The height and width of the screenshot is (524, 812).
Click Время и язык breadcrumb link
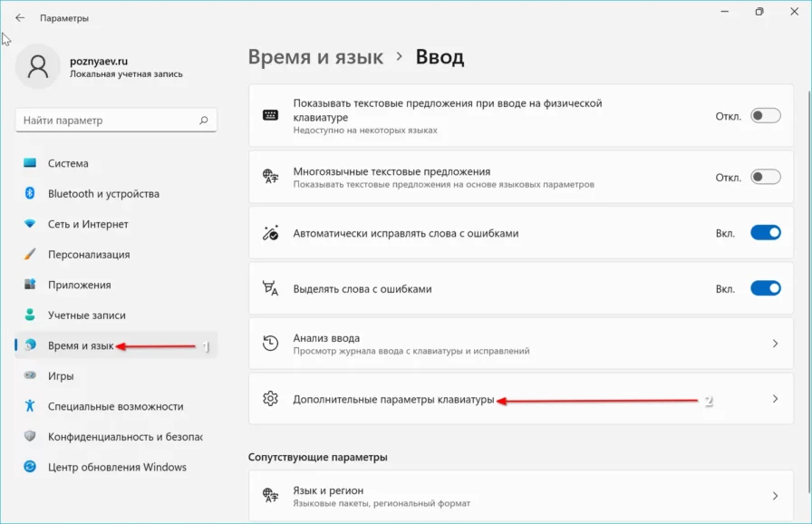[x=315, y=58]
